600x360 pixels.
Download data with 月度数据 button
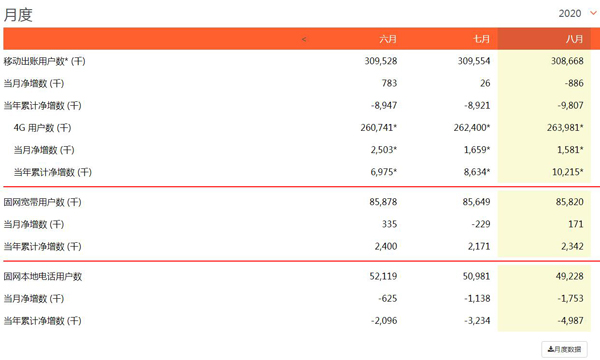[x=564, y=349]
